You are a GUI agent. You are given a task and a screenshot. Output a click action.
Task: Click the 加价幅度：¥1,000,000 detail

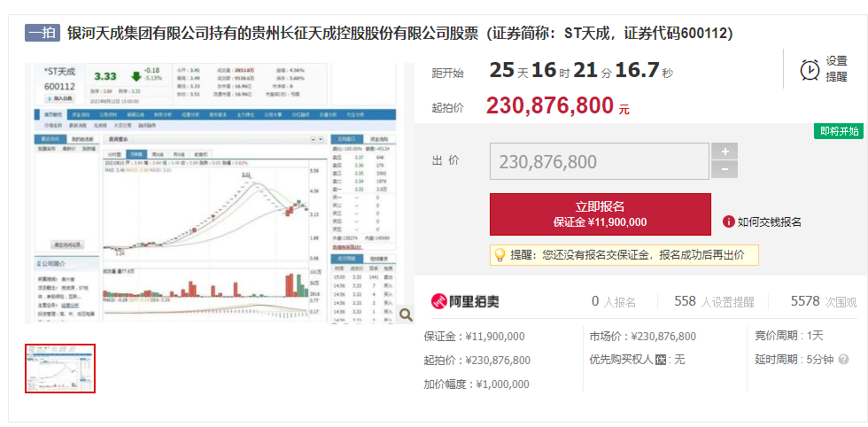pyautogui.click(x=477, y=384)
